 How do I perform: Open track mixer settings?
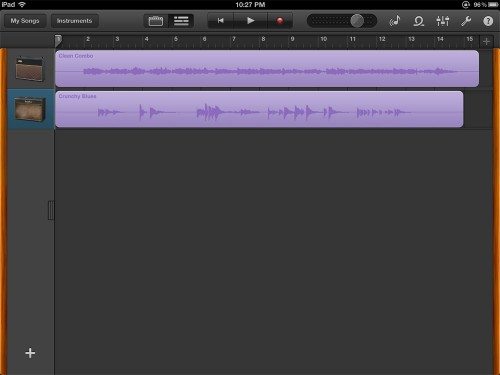coord(442,21)
